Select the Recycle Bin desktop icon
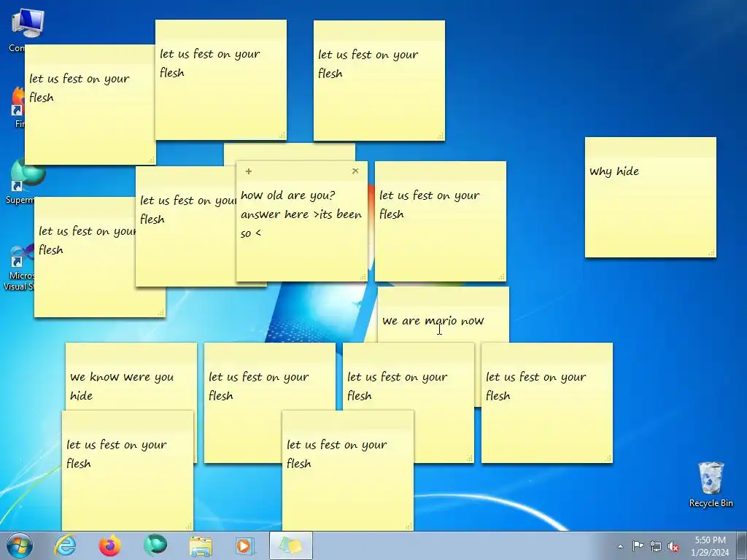This screenshot has width=747, height=560. [711, 484]
